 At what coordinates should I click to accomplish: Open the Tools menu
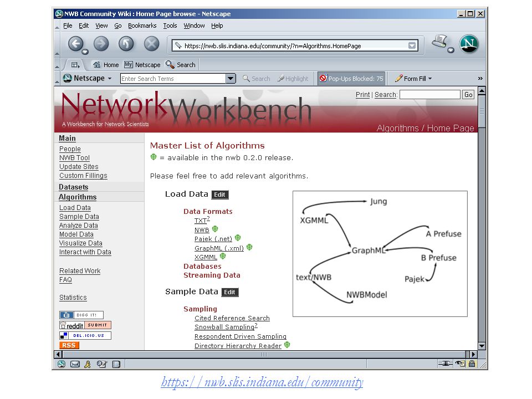coord(170,25)
